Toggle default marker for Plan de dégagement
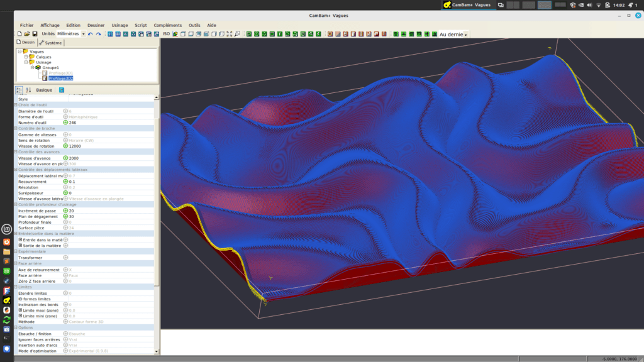644x362 pixels. (x=65, y=216)
